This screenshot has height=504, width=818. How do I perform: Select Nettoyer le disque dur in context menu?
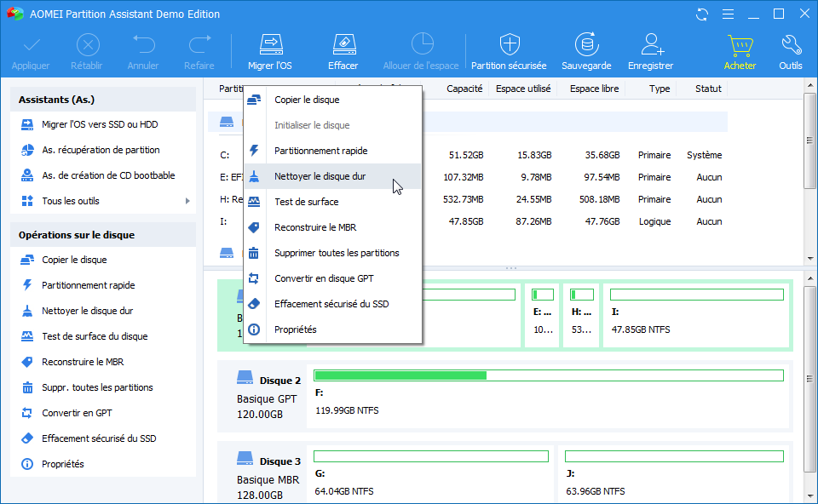pos(320,176)
